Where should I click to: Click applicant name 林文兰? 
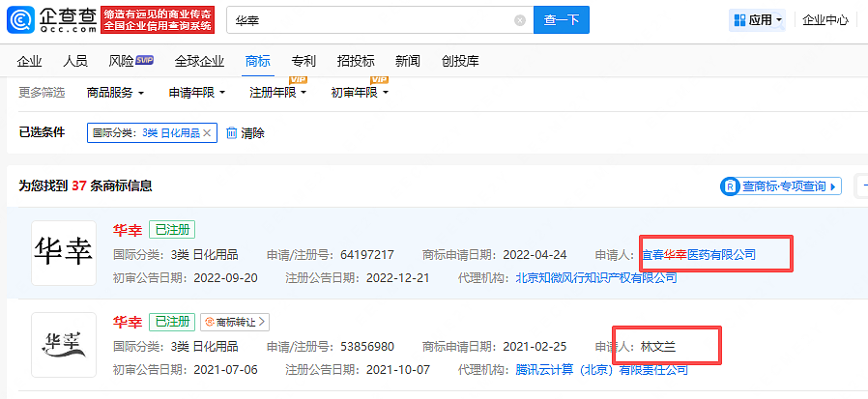click(x=658, y=347)
